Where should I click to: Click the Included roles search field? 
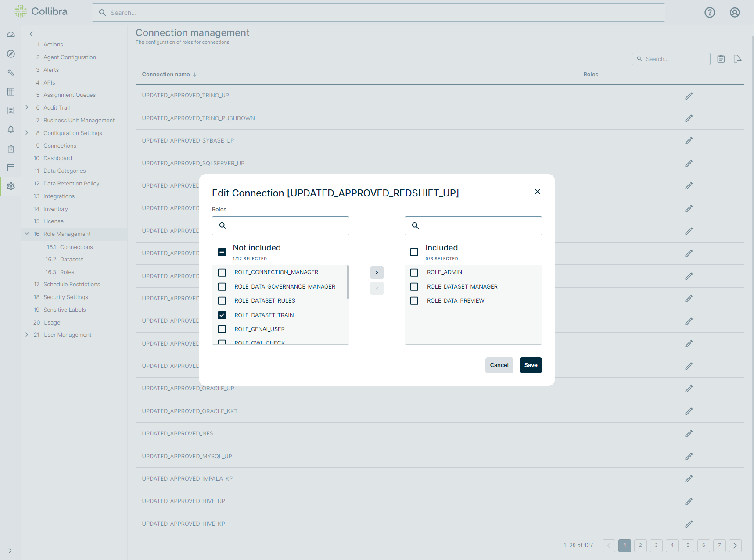point(473,226)
